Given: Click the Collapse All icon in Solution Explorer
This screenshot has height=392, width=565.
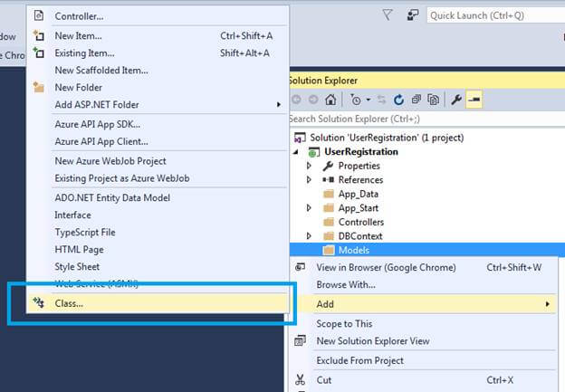Looking at the screenshot, I should click(x=417, y=100).
